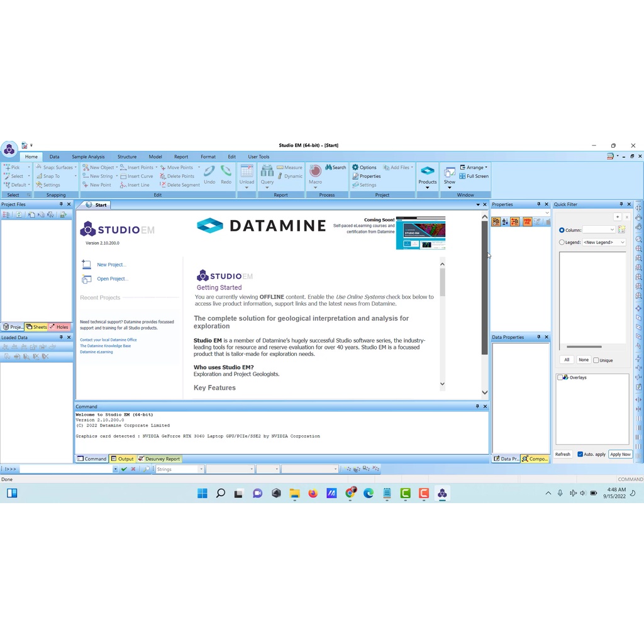
Task: Open the Arrange dropdown menu
Action: pos(474,167)
